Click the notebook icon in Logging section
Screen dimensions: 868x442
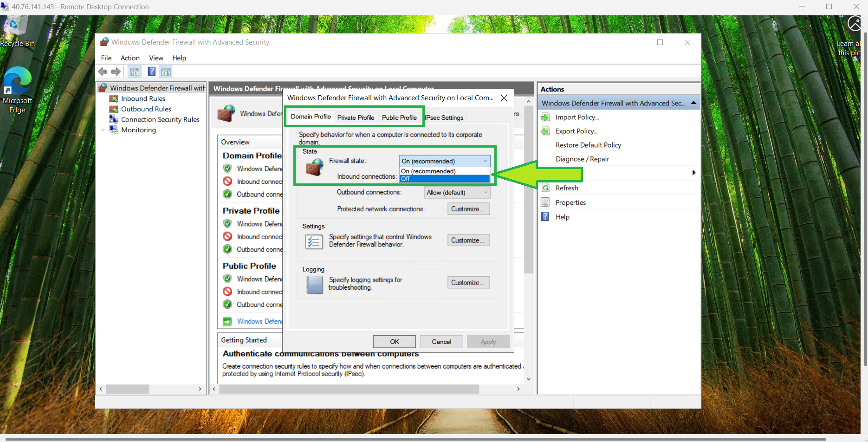[x=315, y=285]
